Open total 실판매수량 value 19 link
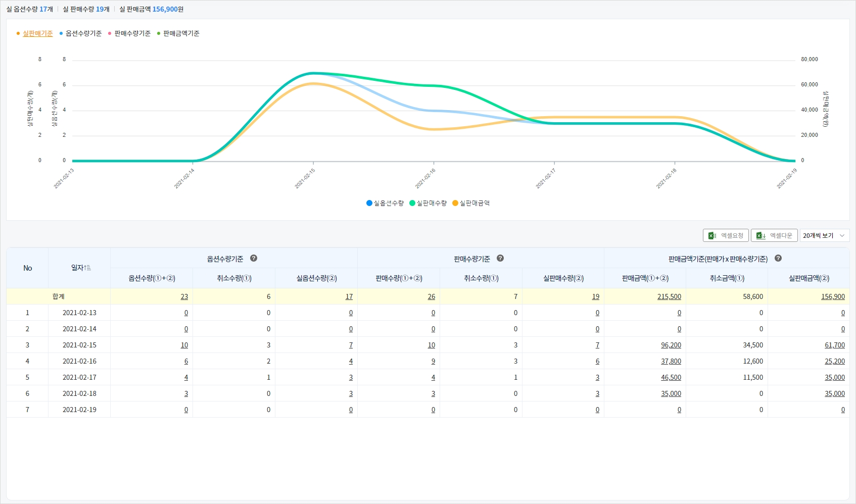 pyautogui.click(x=596, y=296)
